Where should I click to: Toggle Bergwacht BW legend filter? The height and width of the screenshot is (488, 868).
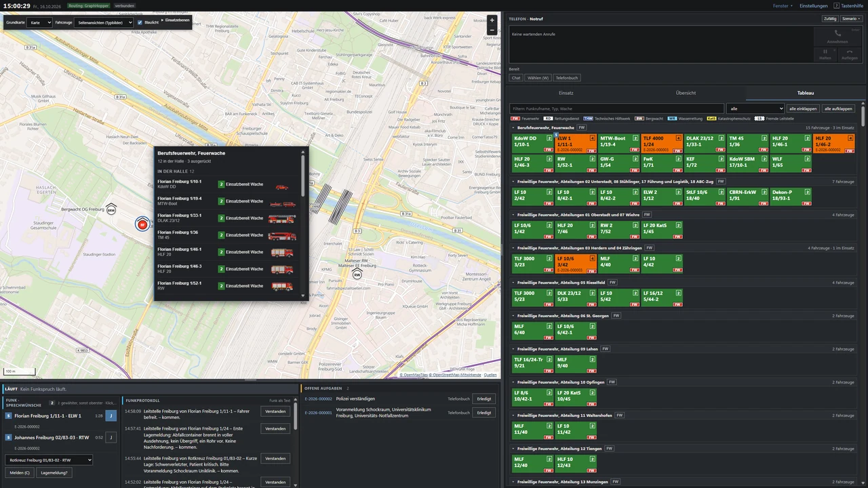[x=639, y=119]
